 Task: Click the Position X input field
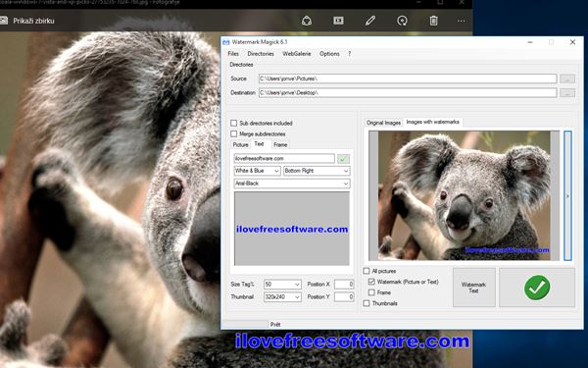click(344, 285)
